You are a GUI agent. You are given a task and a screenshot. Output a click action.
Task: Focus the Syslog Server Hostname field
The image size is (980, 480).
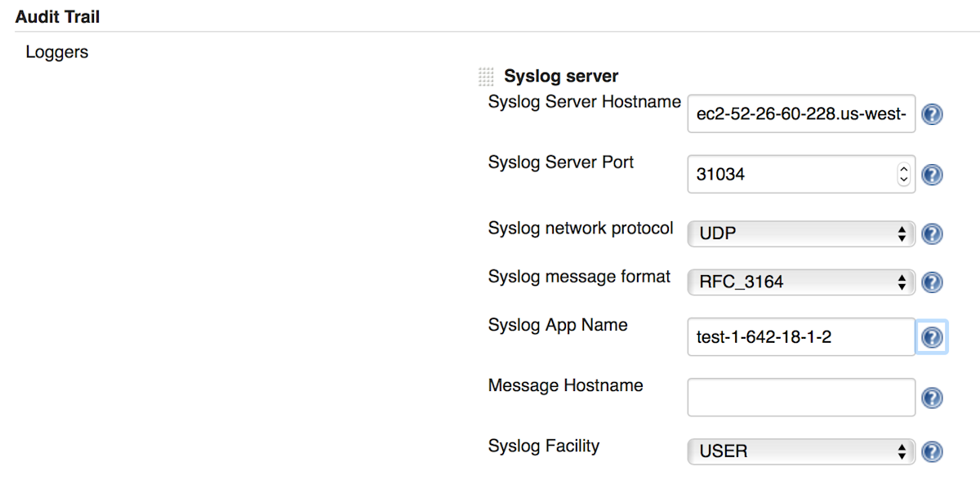tap(801, 114)
